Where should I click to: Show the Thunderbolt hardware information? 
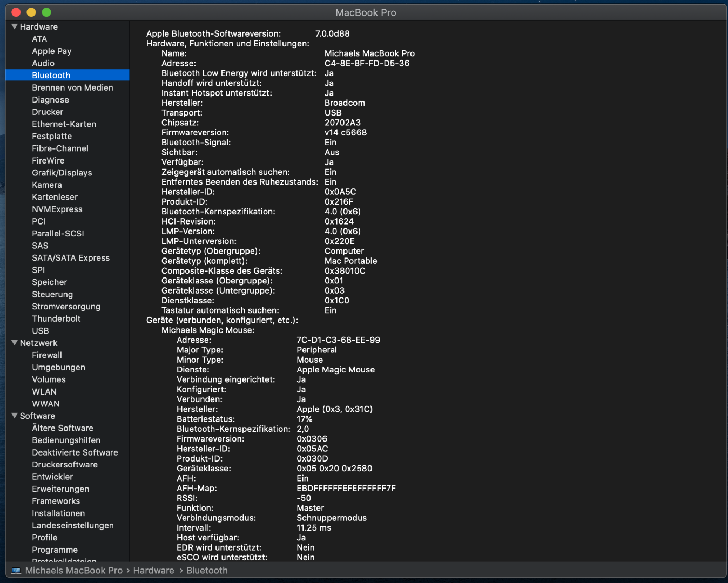[x=56, y=318]
